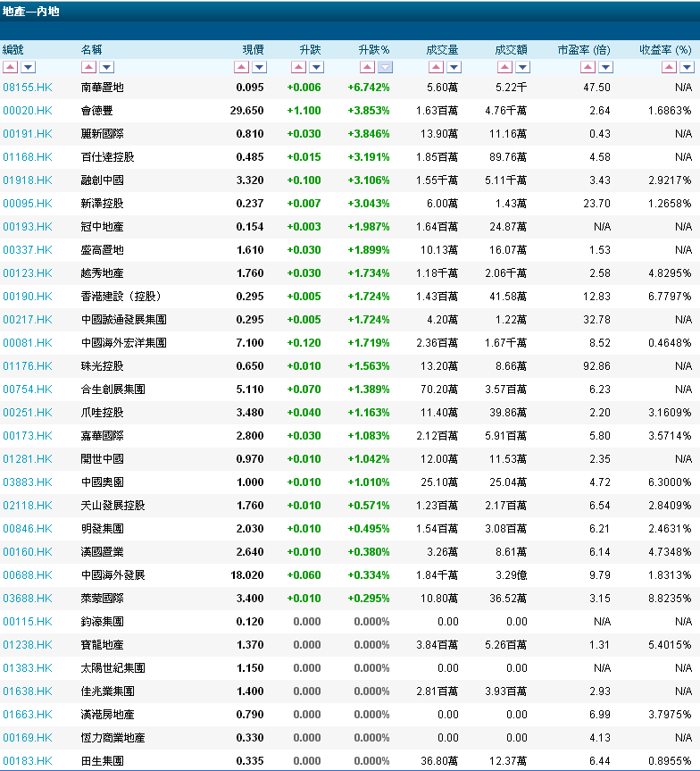
Task: Sort 成交量 column ascending with up arrow
Action: (436, 67)
